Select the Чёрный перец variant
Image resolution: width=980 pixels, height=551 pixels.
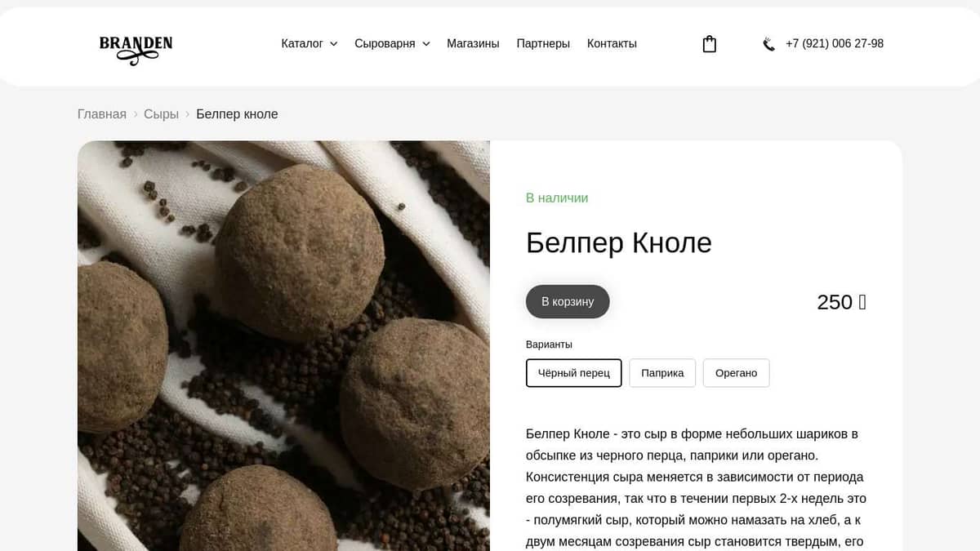[x=574, y=373]
